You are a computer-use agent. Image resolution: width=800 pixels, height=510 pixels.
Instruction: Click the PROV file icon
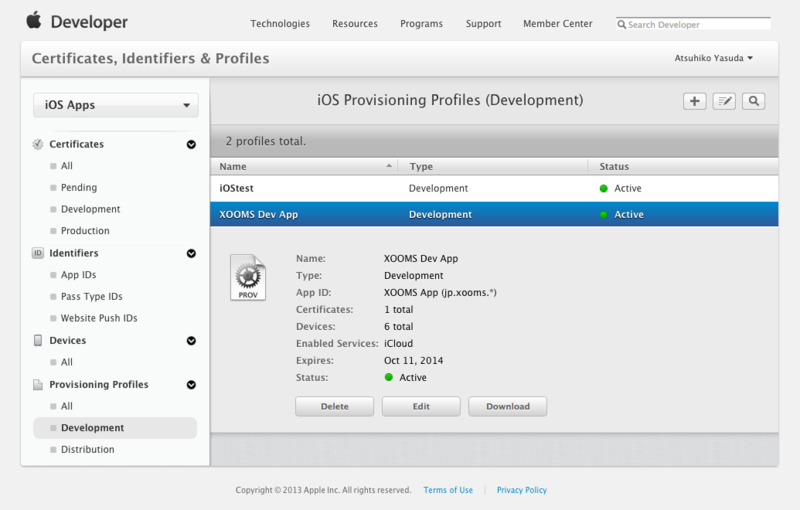pos(248,277)
